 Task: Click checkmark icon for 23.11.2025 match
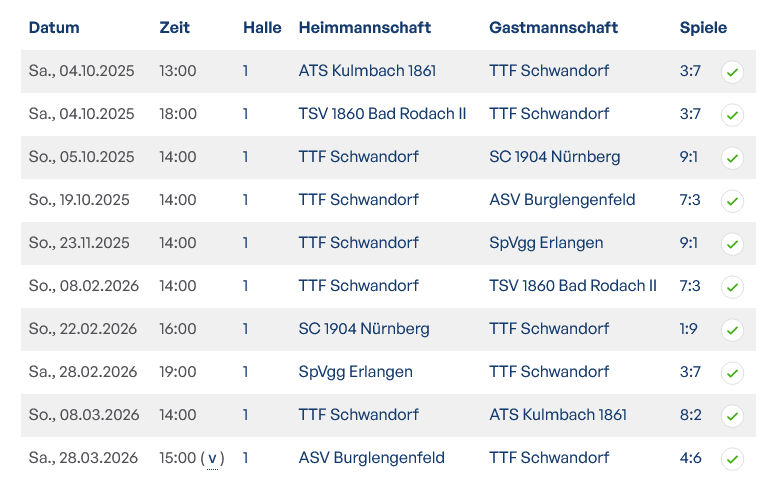click(732, 244)
